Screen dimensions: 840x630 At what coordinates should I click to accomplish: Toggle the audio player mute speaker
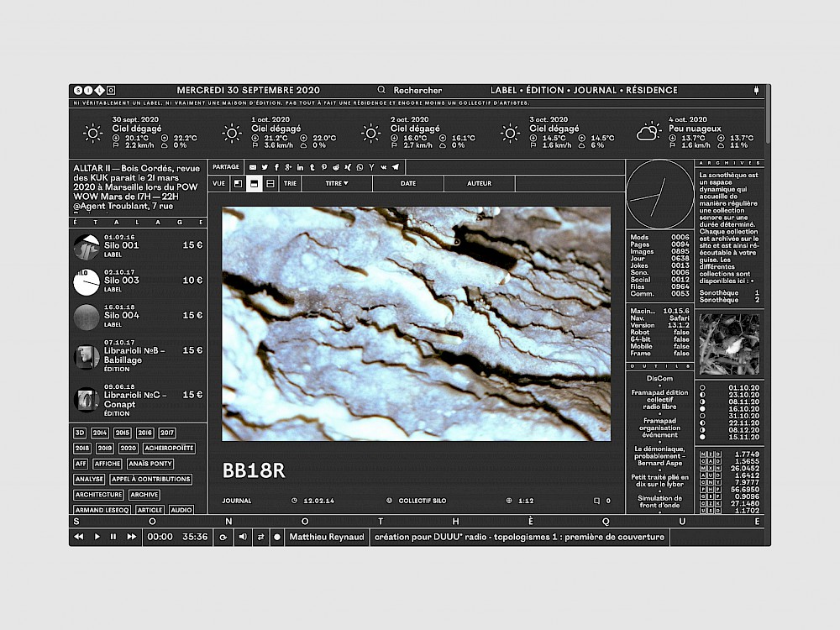coord(242,537)
